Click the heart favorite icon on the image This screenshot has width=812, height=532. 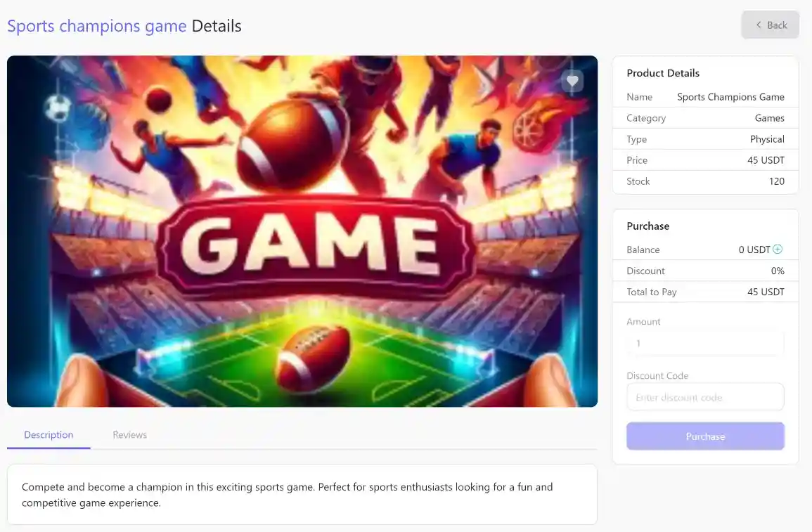[572, 82]
